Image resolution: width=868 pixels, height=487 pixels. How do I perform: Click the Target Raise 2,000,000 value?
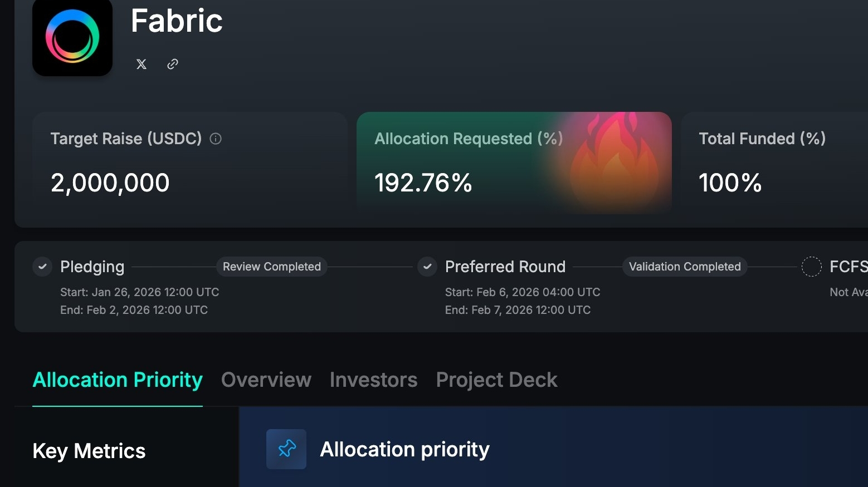point(110,183)
